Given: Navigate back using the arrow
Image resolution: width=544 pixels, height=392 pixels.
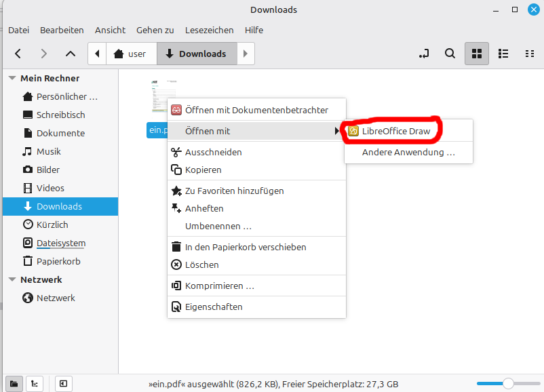Looking at the screenshot, I should pos(18,54).
